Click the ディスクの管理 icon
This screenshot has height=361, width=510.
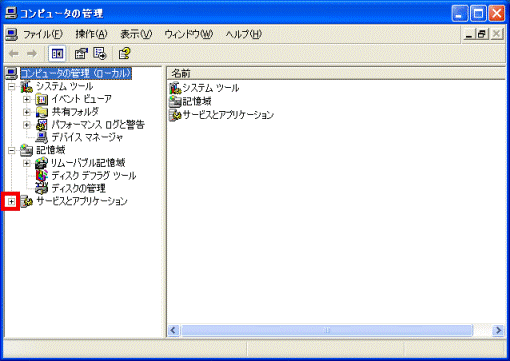[x=42, y=188]
